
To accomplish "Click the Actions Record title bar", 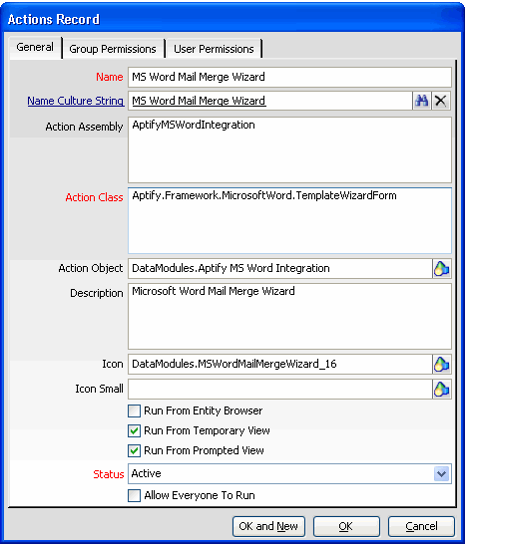I will point(232,19).
